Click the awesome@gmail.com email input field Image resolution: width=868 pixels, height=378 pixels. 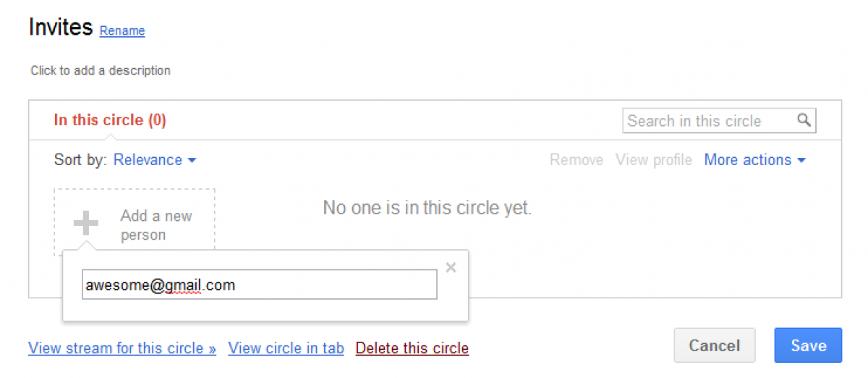coord(259,285)
